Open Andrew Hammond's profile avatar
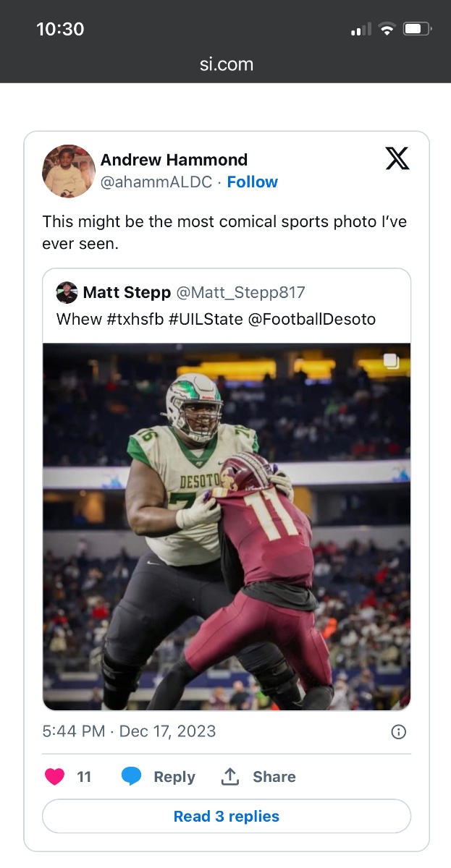This screenshot has width=451, height=868. click(69, 171)
